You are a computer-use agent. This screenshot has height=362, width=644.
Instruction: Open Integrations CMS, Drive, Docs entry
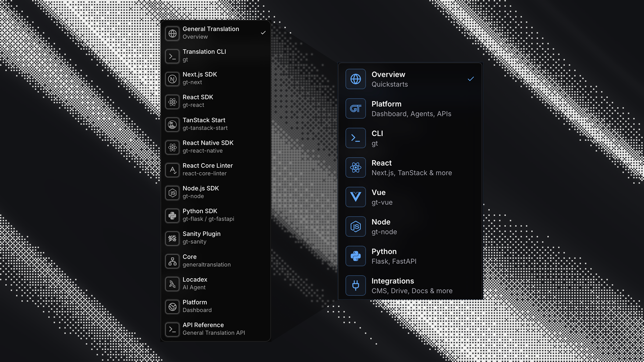coord(411,286)
